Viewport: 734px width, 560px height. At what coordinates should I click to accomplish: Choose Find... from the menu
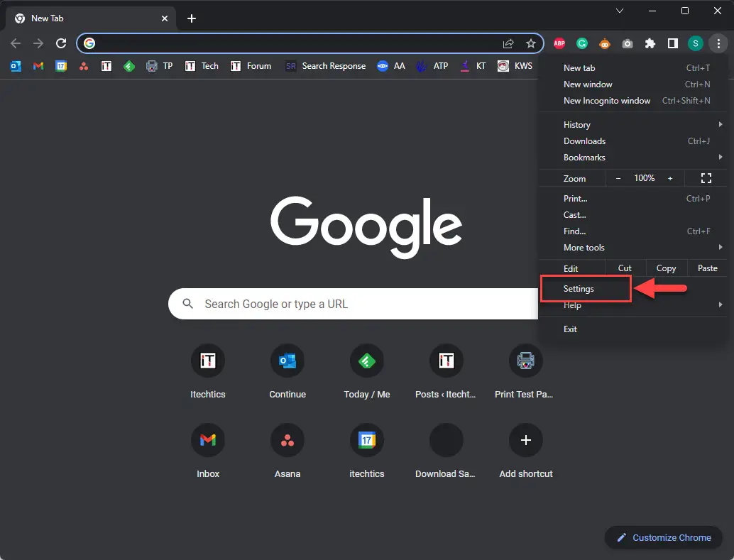tap(633, 231)
